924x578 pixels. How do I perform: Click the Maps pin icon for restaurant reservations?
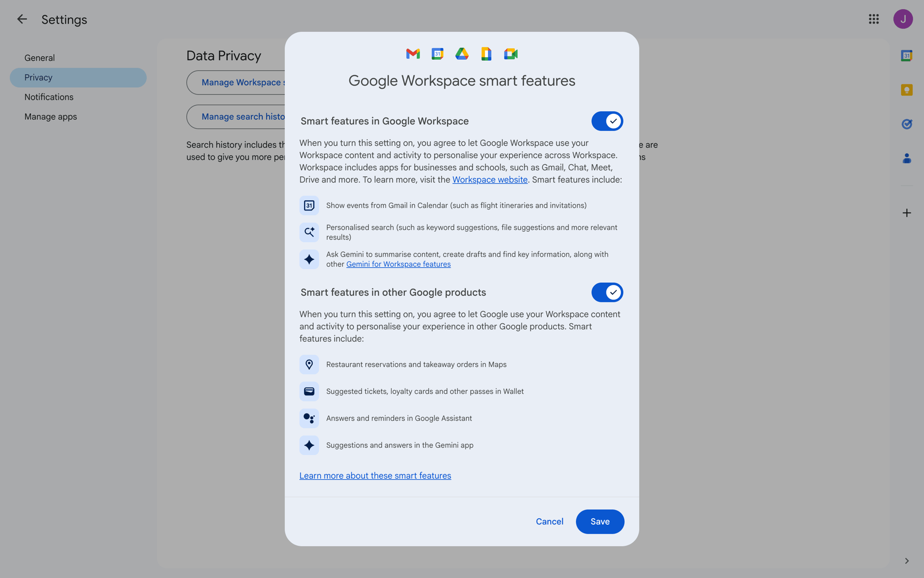pyautogui.click(x=309, y=365)
